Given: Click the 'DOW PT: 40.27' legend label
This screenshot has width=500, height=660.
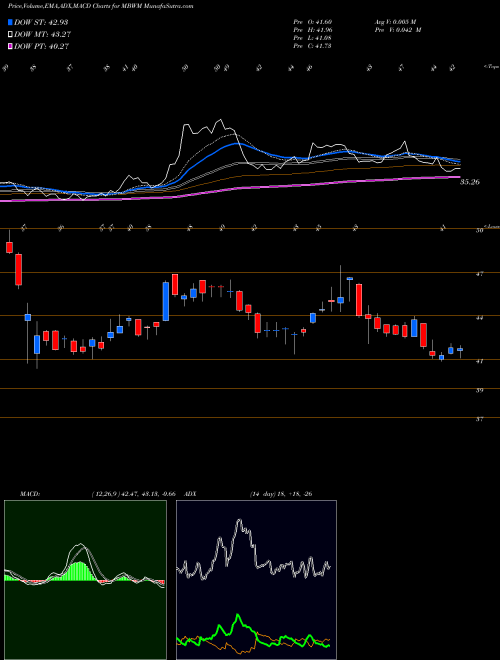Looking at the screenshot, I should [42, 46].
